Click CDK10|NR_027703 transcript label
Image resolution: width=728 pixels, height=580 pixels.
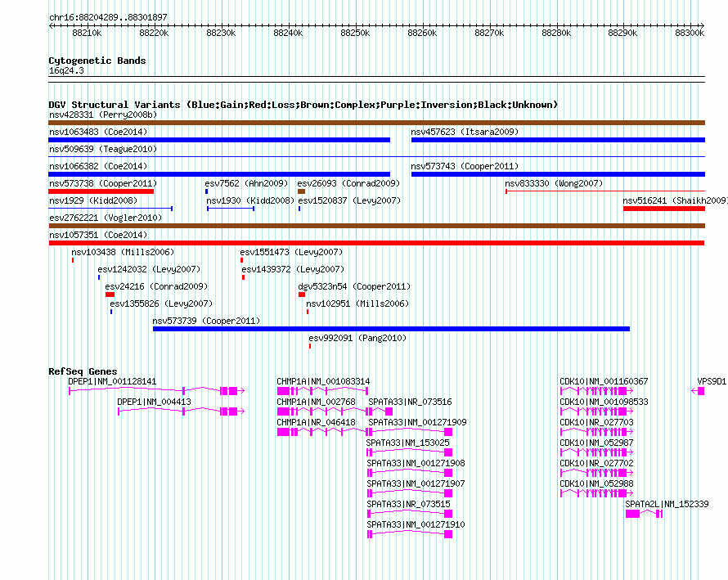tap(596, 422)
